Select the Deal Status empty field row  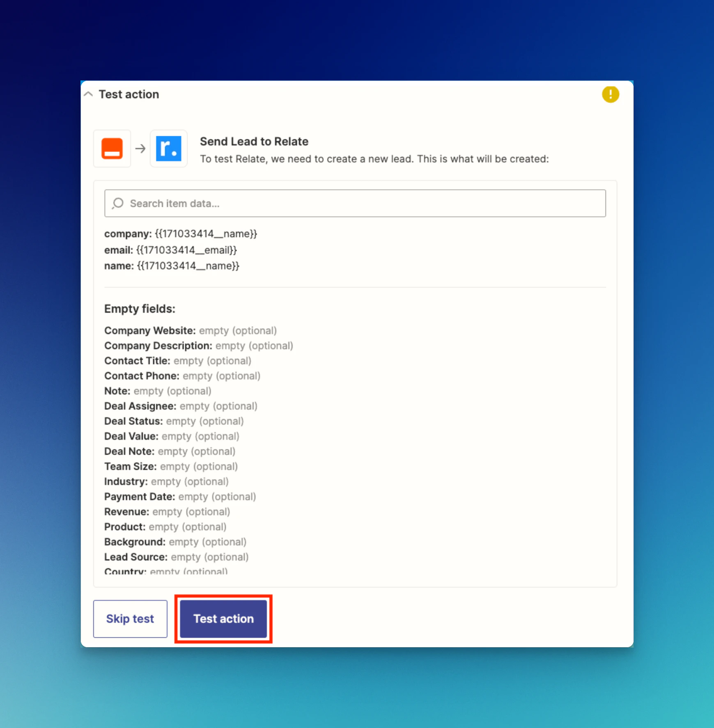click(x=174, y=421)
